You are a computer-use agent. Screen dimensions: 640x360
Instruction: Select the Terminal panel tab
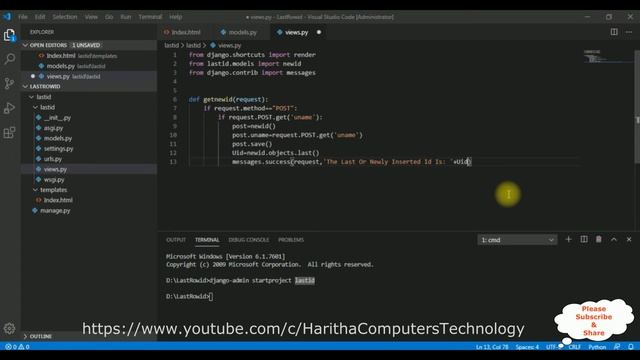click(x=207, y=240)
